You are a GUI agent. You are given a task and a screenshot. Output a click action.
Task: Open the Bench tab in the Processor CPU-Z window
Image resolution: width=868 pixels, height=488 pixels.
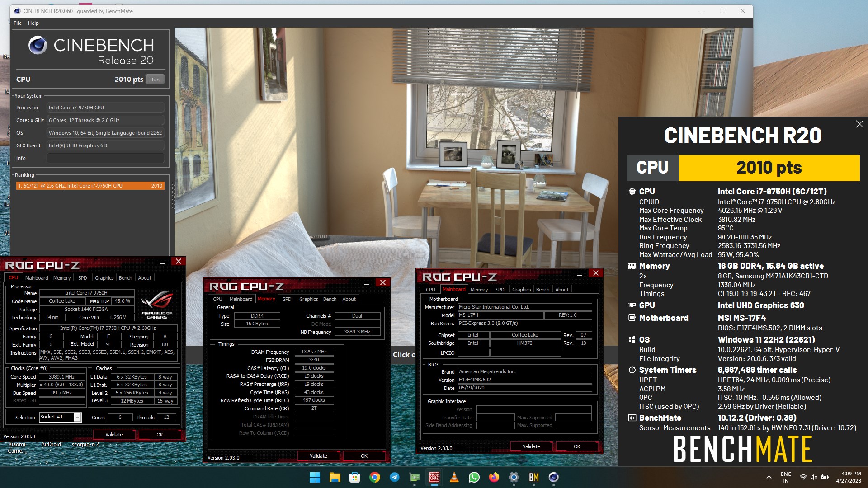coord(126,278)
